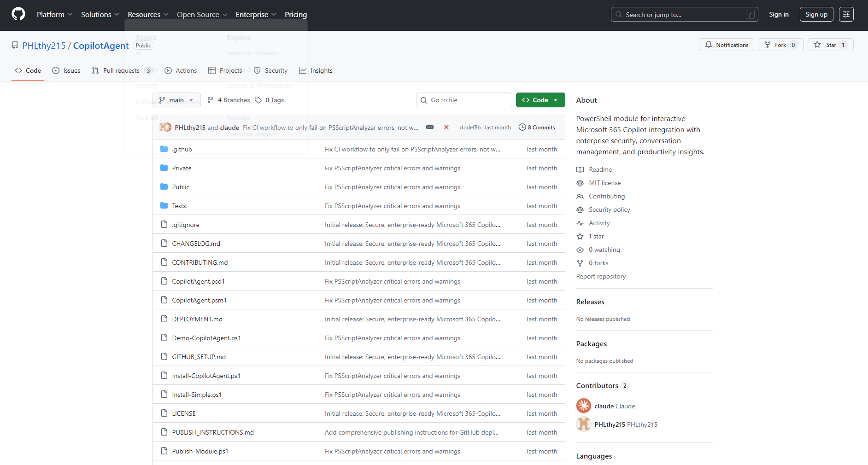This screenshot has width=868, height=465.
Task: Open CONTRIBUTING.md file
Action: pos(200,262)
